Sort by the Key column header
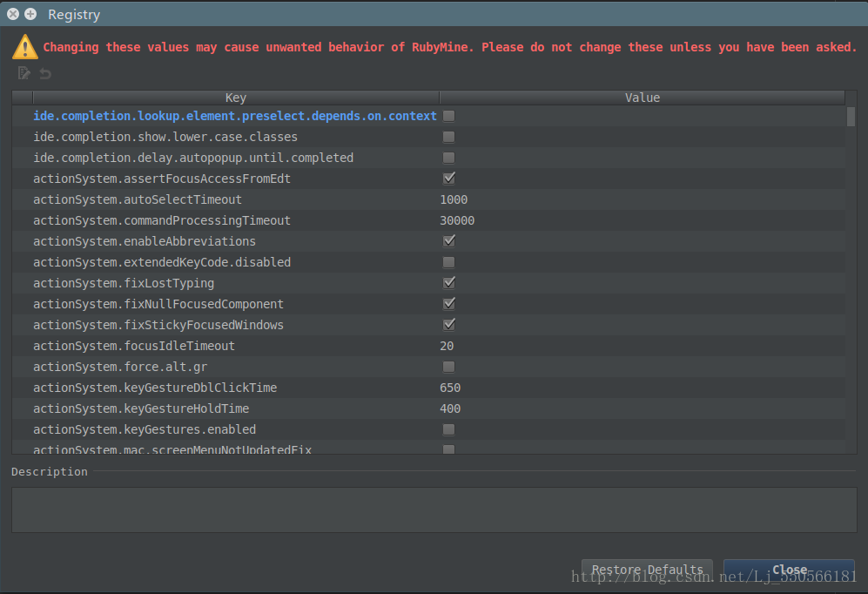This screenshot has width=868, height=594. [x=236, y=98]
